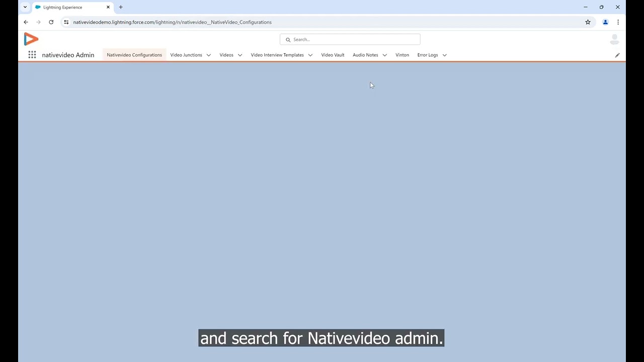The image size is (644, 362).
Task: Go back with browser back arrow
Action: (x=26, y=22)
